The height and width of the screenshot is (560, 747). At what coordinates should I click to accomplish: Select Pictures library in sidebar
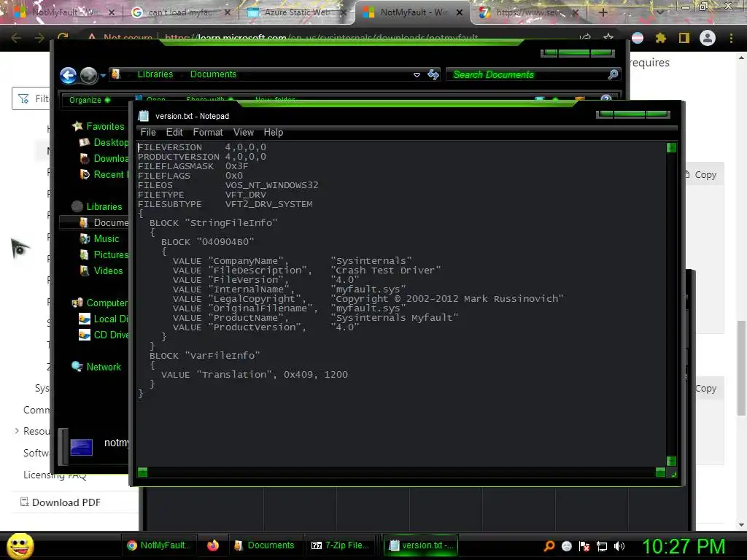(111, 254)
